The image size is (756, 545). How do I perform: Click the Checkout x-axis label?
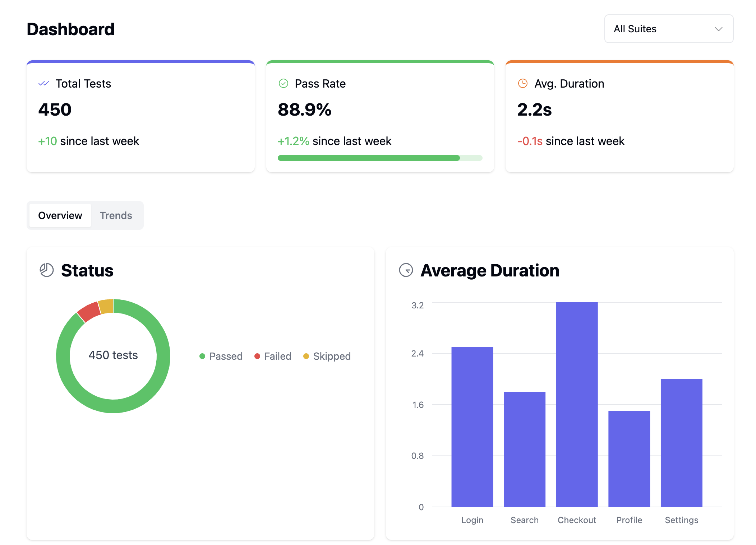click(x=577, y=520)
